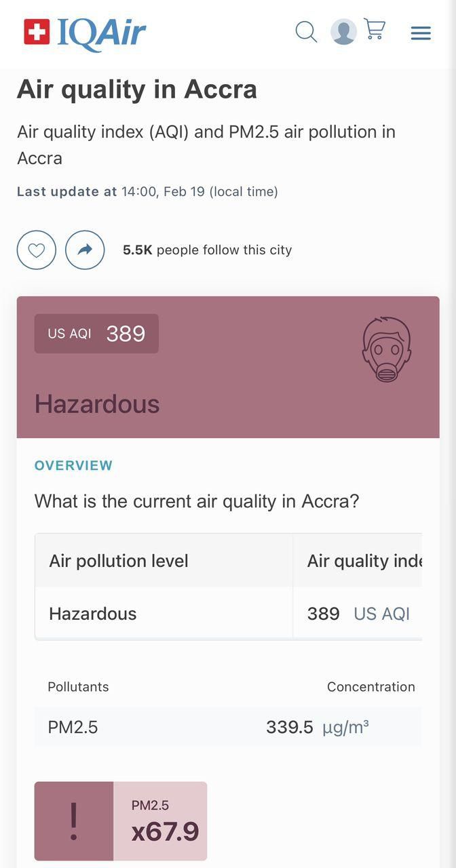Select the PM2.5 x67.9 indicator
The image size is (456, 868).
pyautogui.click(x=160, y=821)
